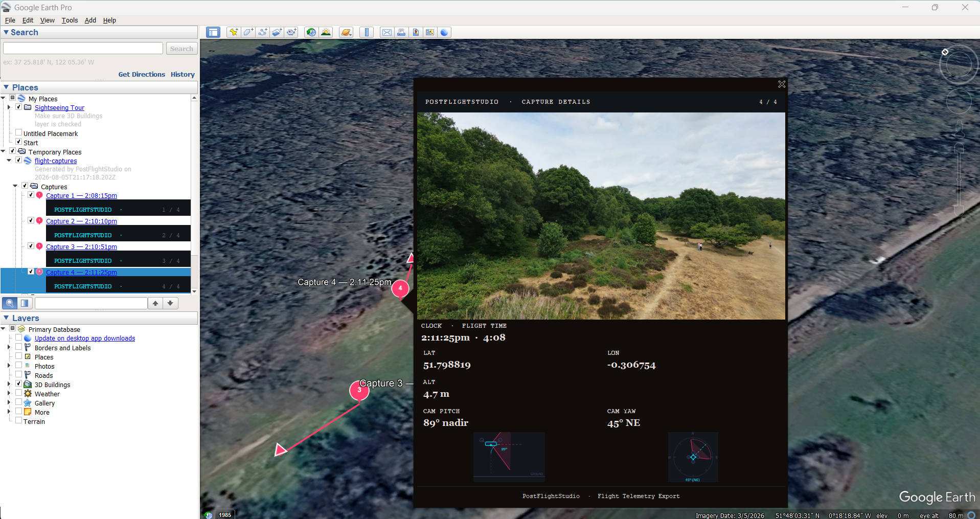Click the Capture 4 map placemark pin
Screen dimensions: 980x519
coord(400,288)
